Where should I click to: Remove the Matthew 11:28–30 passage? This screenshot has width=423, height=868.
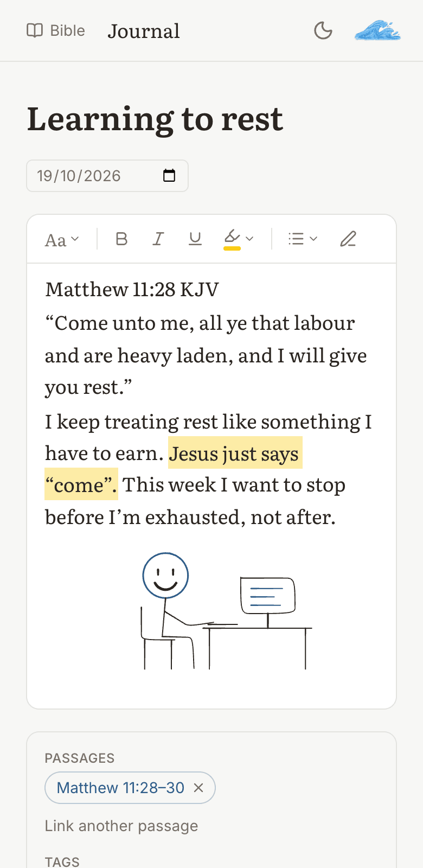[x=198, y=788]
